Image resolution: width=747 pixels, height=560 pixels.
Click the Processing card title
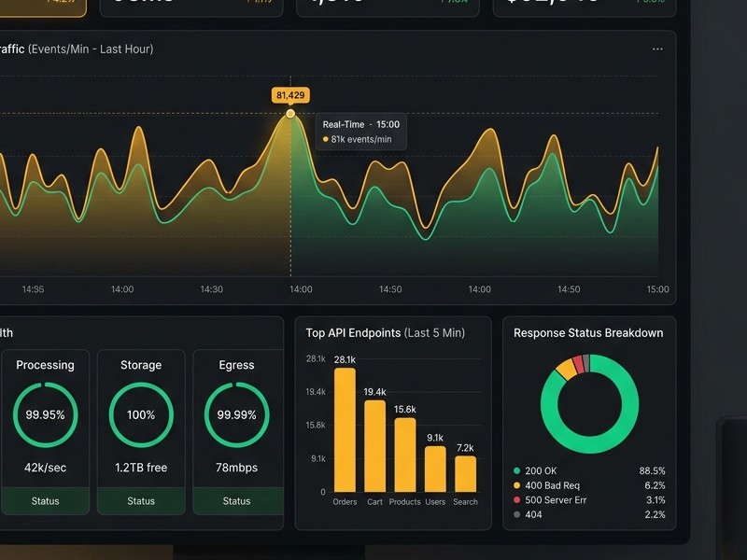click(45, 365)
